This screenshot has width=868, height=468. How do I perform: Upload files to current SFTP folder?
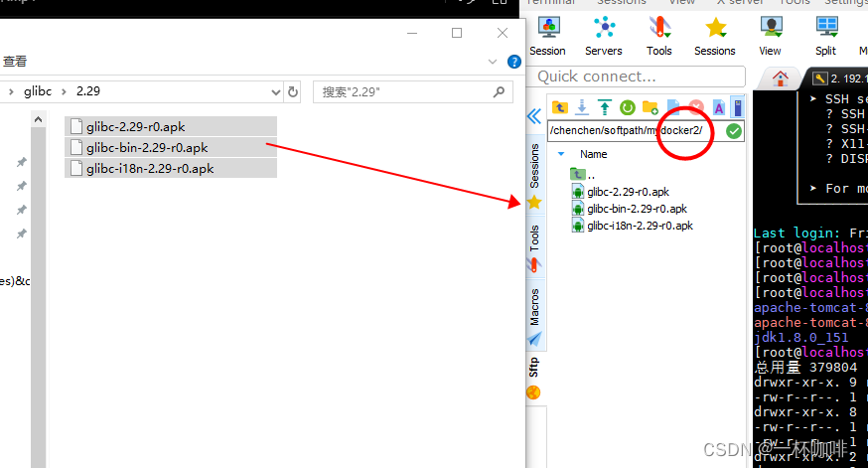605,107
